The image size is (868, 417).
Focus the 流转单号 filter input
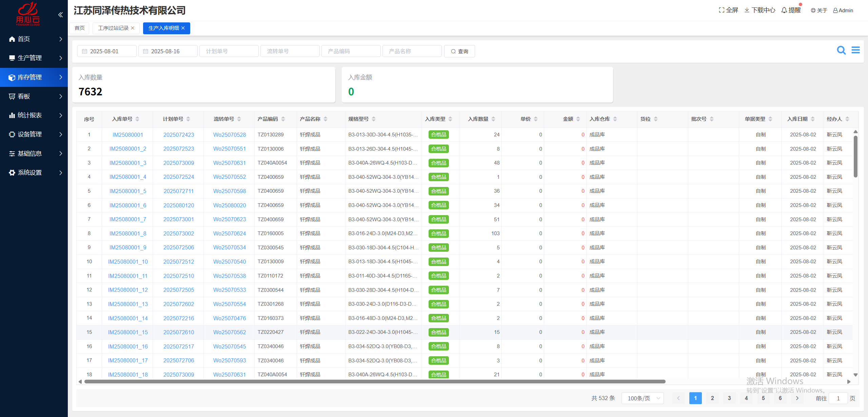click(x=290, y=51)
